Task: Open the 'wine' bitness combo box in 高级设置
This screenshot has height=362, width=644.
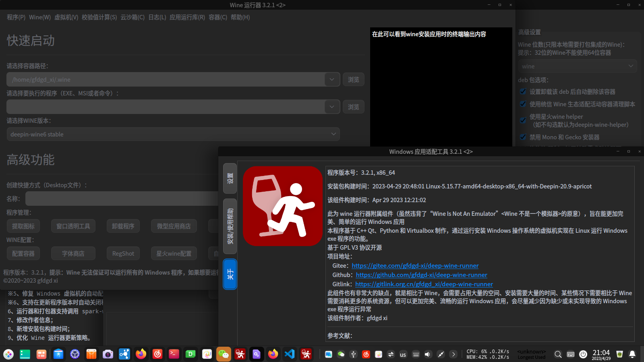Action: [x=577, y=66]
